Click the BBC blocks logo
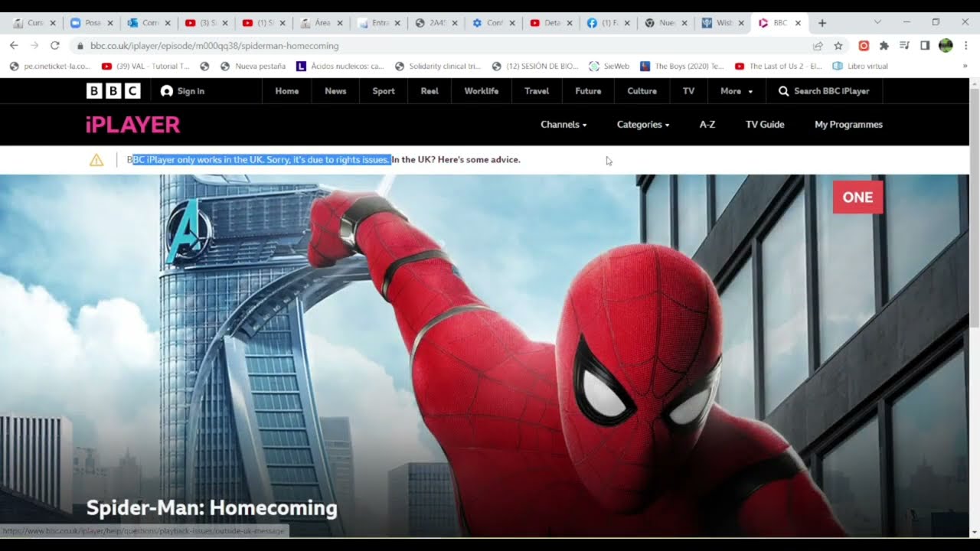Viewport: 980px width, 551px height. (113, 91)
